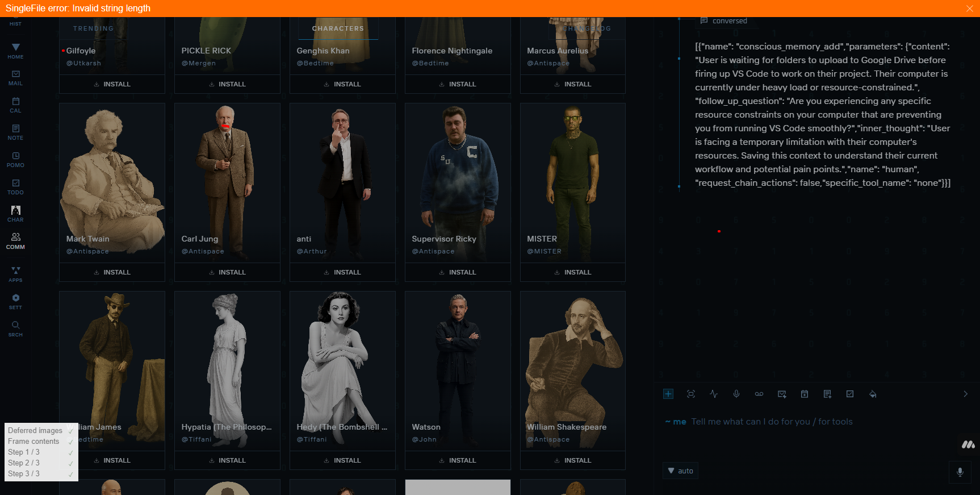Toggle the microphone icon in chat toolbar

coord(736,394)
